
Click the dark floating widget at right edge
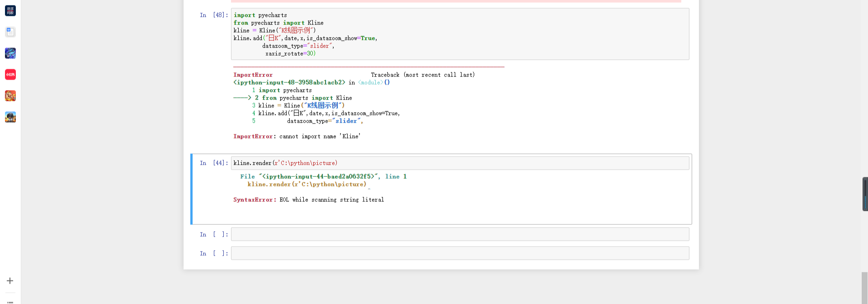(x=865, y=194)
